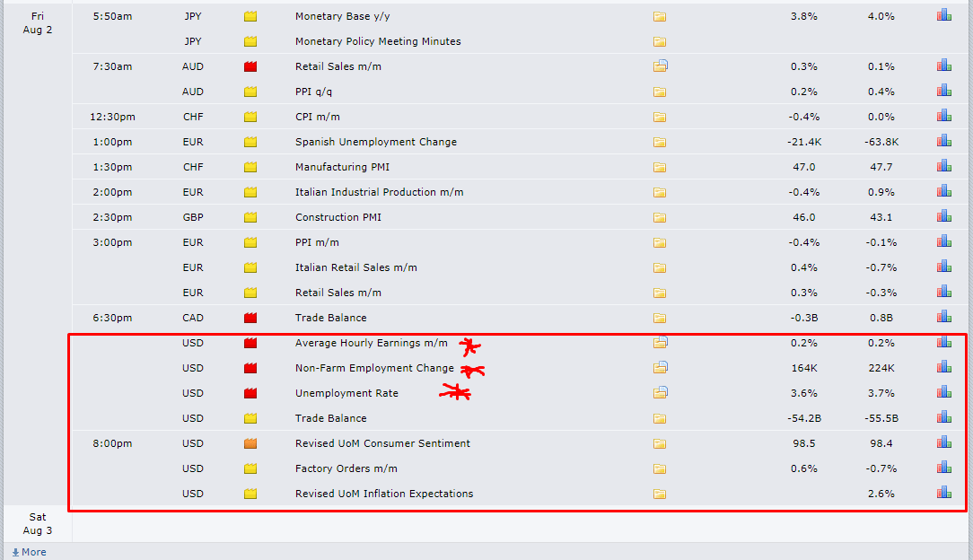Viewport: 973px width, 560px height.
Task: Open Italian Retail Sales m/m event
Action: (355, 267)
